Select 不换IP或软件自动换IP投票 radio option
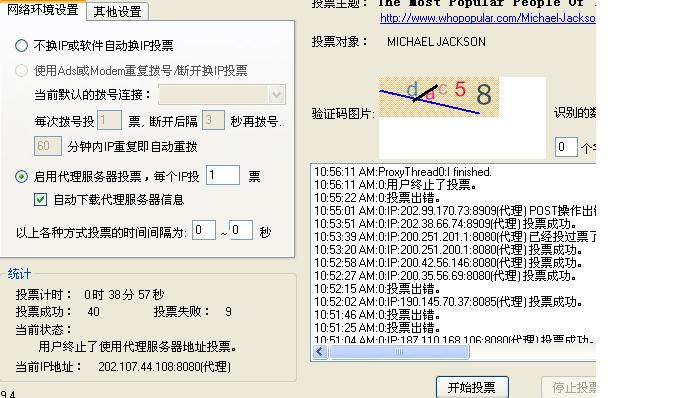The width and height of the screenshot is (683, 398). (x=21, y=45)
